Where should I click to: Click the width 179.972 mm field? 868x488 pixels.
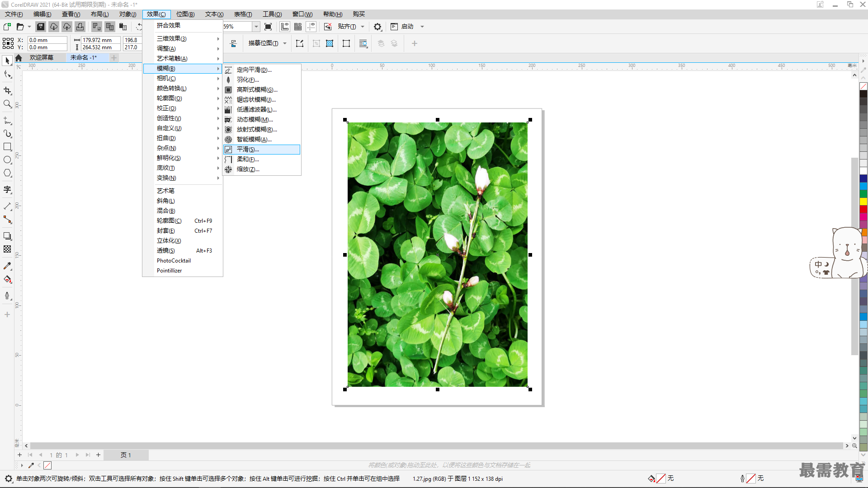pos(100,40)
